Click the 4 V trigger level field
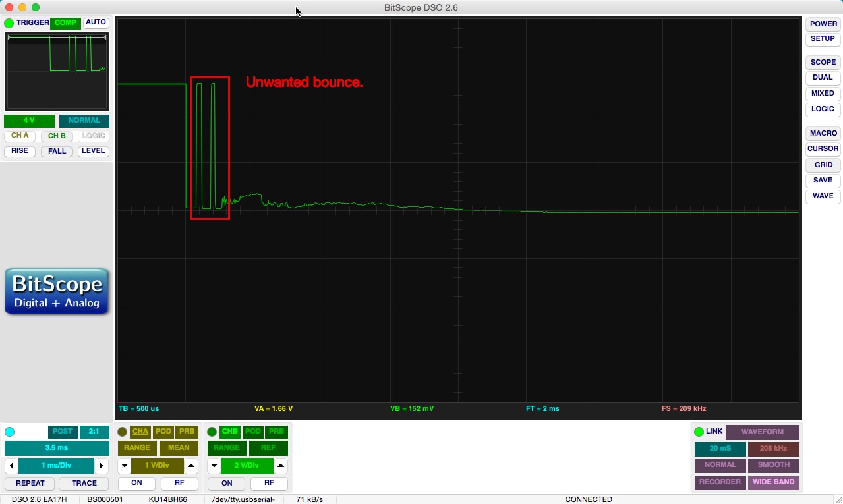This screenshot has height=504, width=843. tap(29, 121)
